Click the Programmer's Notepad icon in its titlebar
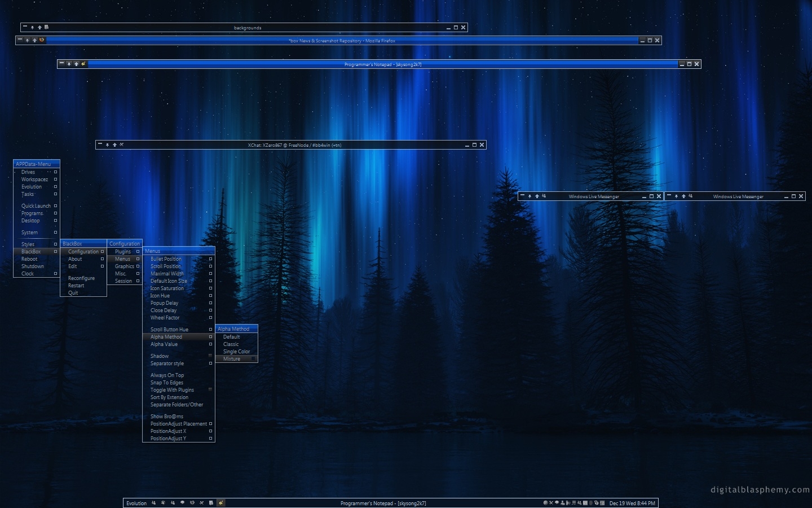This screenshot has width=812, height=508. click(83, 64)
